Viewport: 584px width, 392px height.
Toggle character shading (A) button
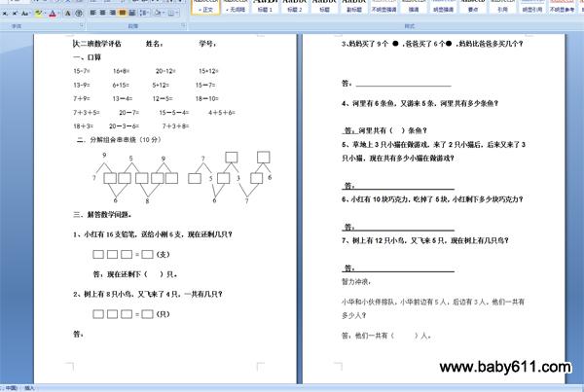pyautogui.click(x=67, y=14)
